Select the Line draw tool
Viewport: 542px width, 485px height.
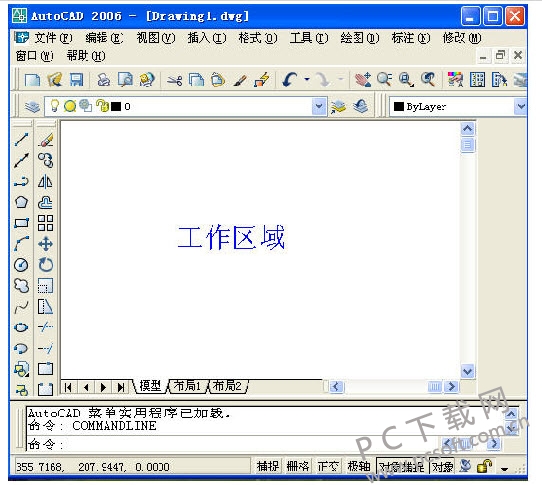(x=21, y=140)
